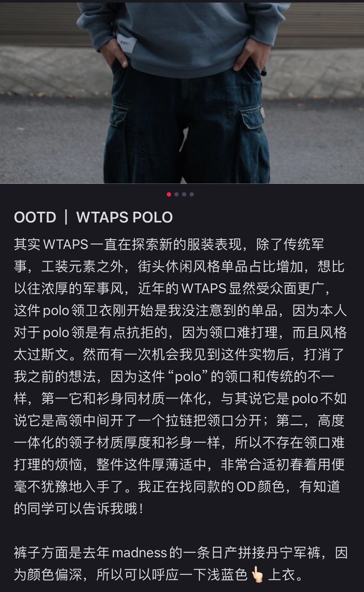
Task: Tap the quoted "polo" text in paragraph
Action: point(188,377)
